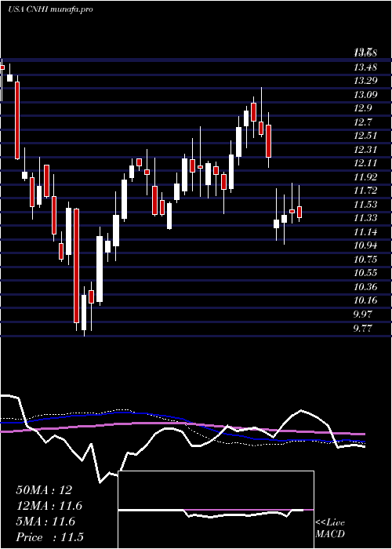Viewport: 392px width, 549px height.
Task: Click the 10.94 axis label
Action: coord(365,245)
